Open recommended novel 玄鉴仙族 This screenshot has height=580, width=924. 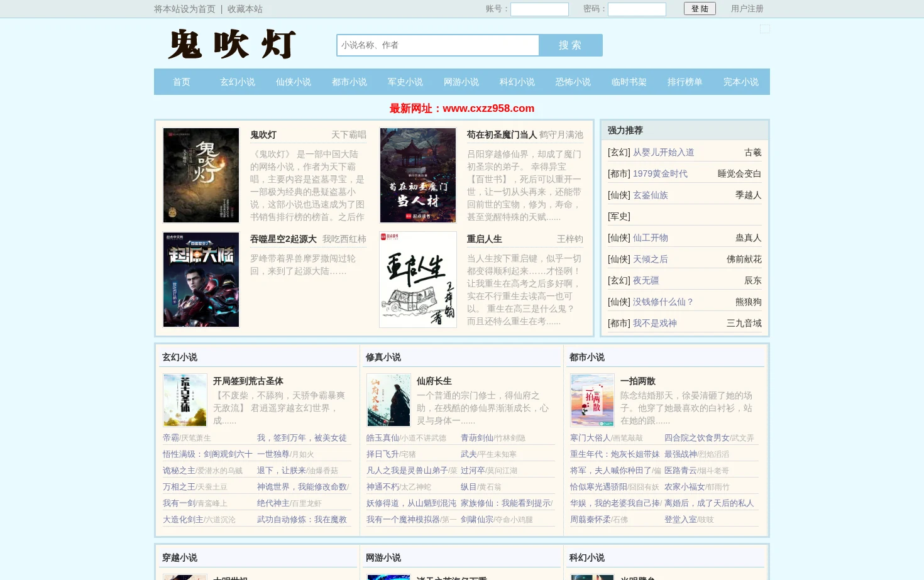pyautogui.click(x=651, y=195)
